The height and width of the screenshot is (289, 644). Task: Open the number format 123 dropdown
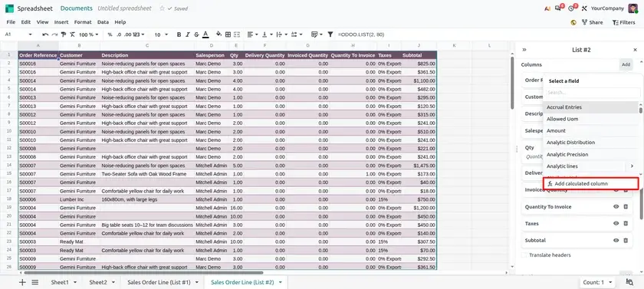tap(140, 34)
